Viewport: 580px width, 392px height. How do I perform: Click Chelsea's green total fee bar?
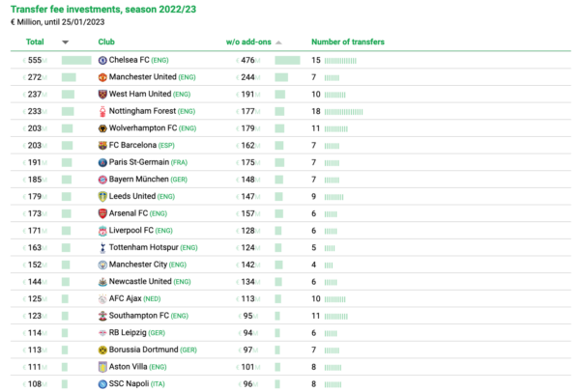pyautogui.click(x=75, y=60)
